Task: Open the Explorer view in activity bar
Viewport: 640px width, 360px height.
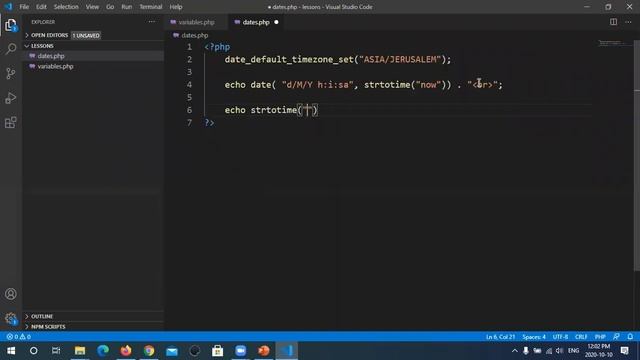Action: click(11, 25)
